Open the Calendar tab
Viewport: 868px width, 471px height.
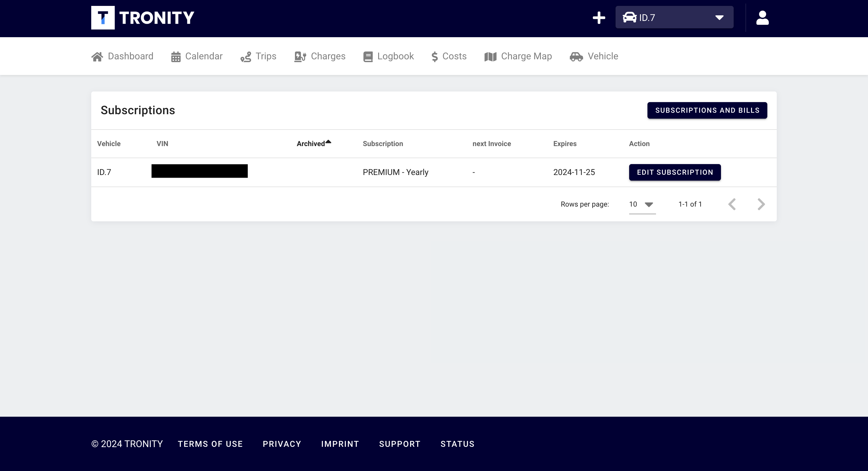(197, 56)
